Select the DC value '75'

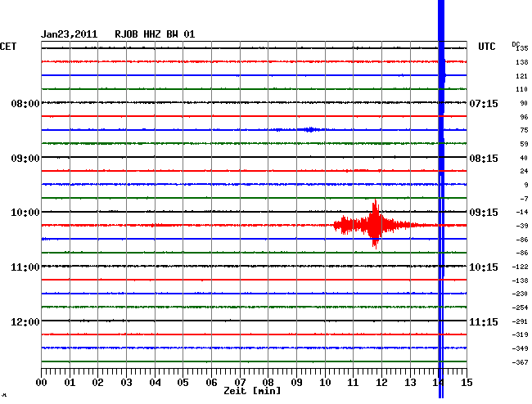524,130
